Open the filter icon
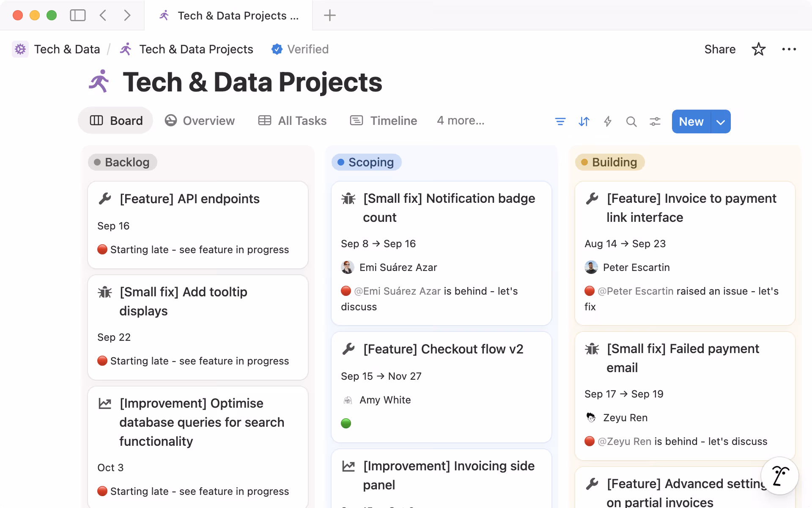The height and width of the screenshot is (508, 812). coord(560,121)
